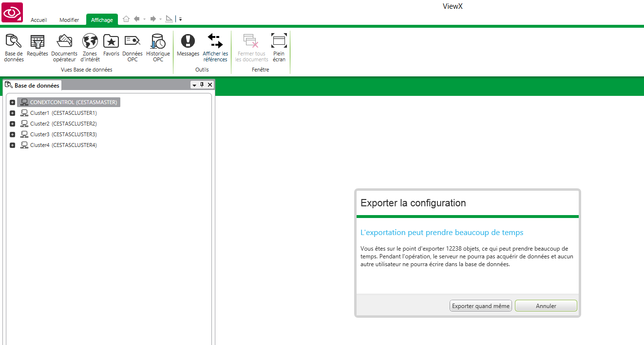Show the Messages tool
Viewport: 644px width, 345px height.
pyautogui.click(x=188, y=47)
